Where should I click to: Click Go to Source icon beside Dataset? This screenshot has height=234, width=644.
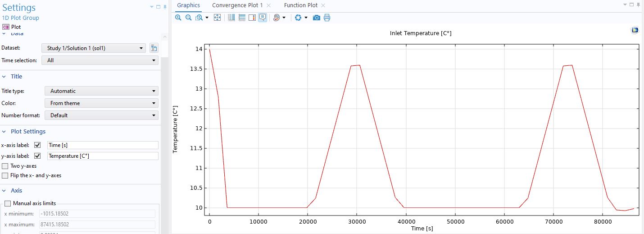tap(154, 48)
